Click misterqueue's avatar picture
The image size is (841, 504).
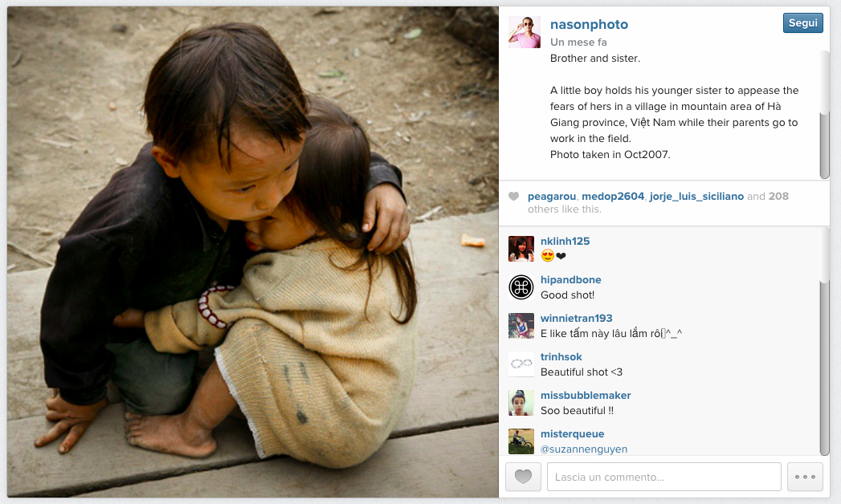[521, 441]
